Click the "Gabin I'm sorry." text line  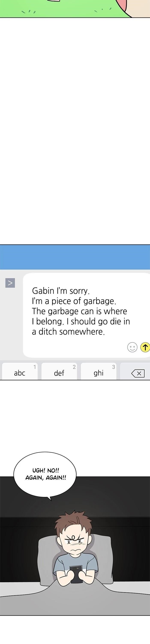[61, 291]
